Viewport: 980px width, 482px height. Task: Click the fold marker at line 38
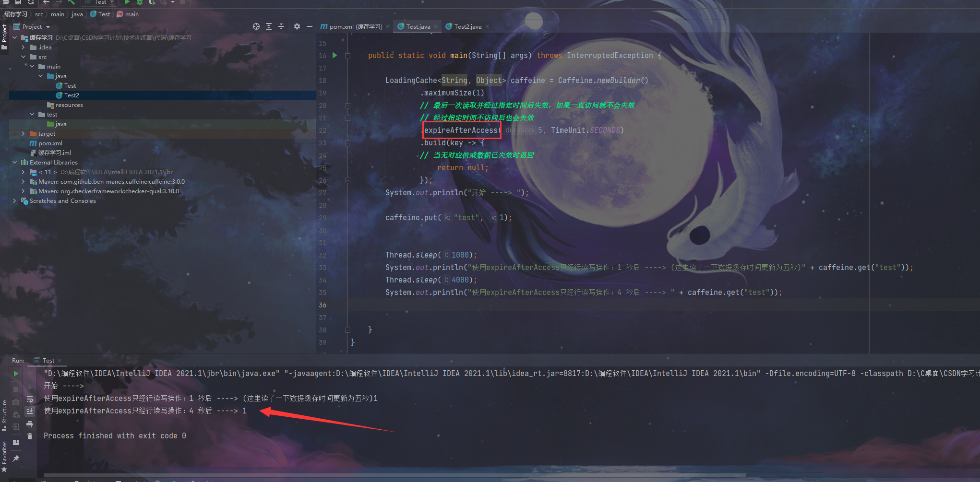347,330
